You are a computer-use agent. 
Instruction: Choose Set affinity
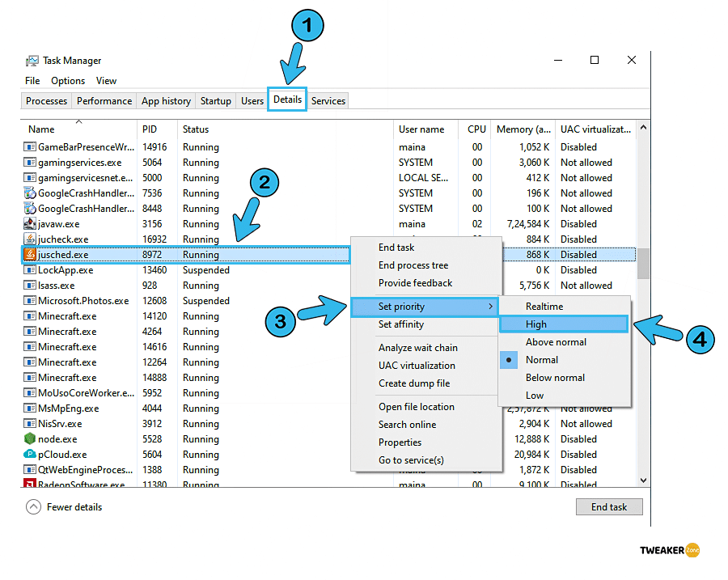(425, 324)
